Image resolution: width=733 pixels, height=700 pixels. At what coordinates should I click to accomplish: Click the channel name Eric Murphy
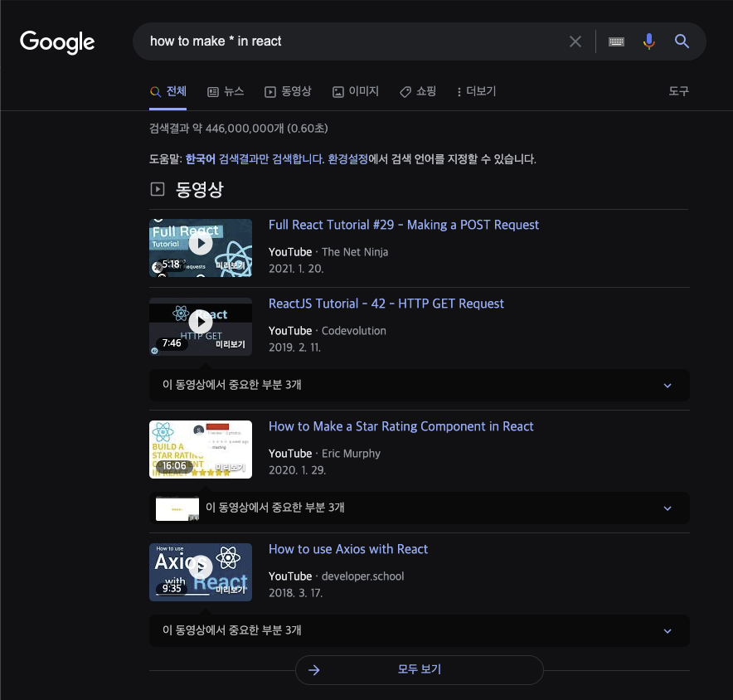point(351,454)
